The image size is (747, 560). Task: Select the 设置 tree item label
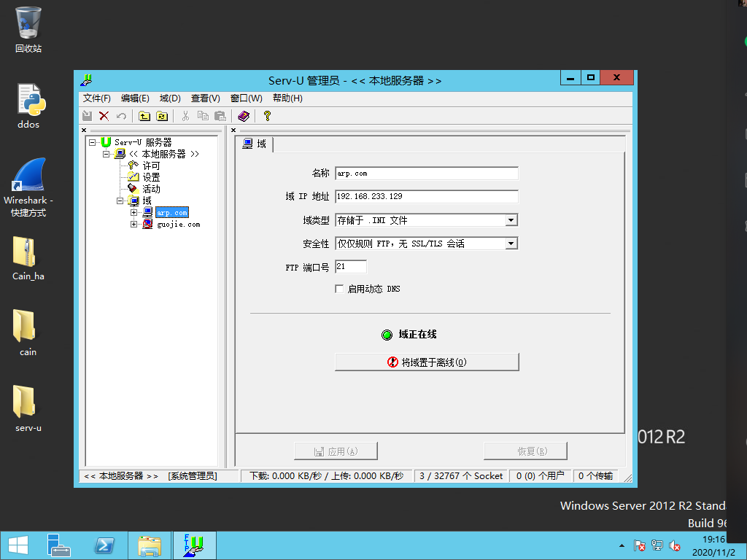tap(152, 177)
